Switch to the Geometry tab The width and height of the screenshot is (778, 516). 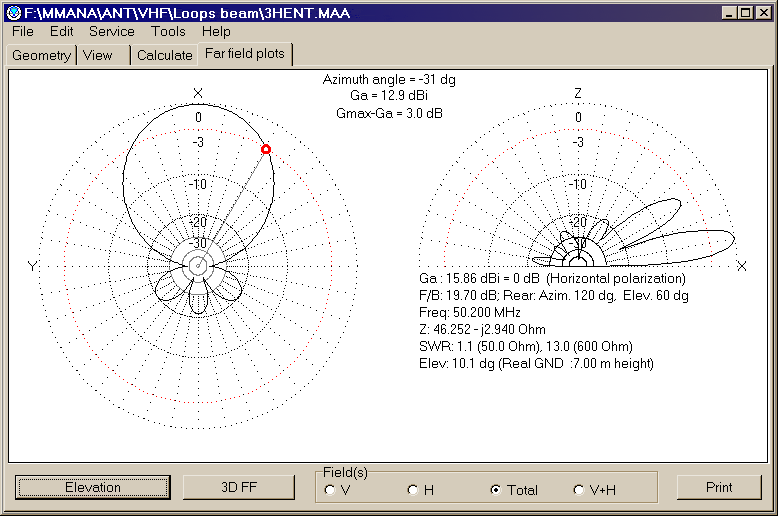pos(42,55)
